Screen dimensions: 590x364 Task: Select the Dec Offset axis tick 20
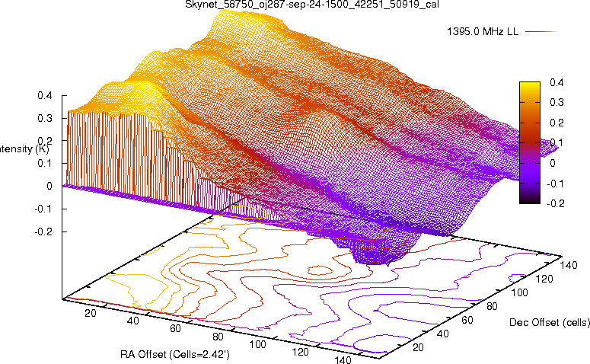click(x=419, y=347)
